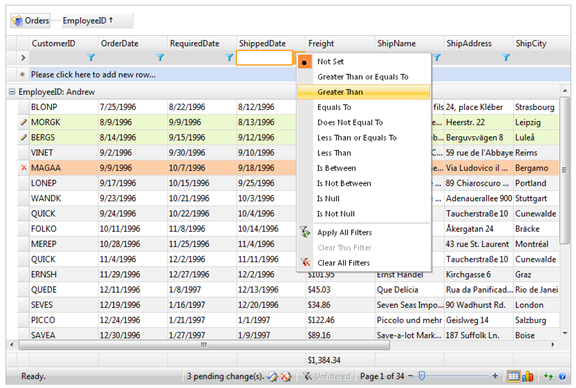Viewport: 576px width, 388px height.
Task: Click Strasbourg ship city cell
Action: click(x=536, y=107)
